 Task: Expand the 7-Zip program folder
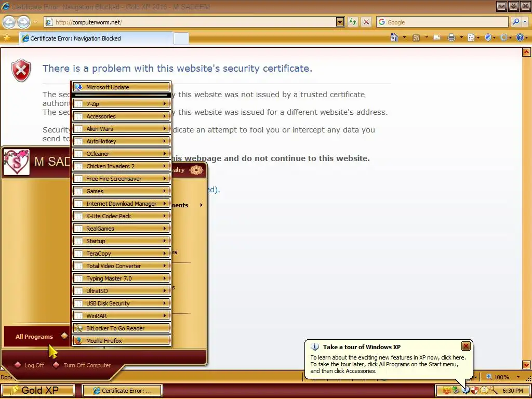(x=121, y=104)
